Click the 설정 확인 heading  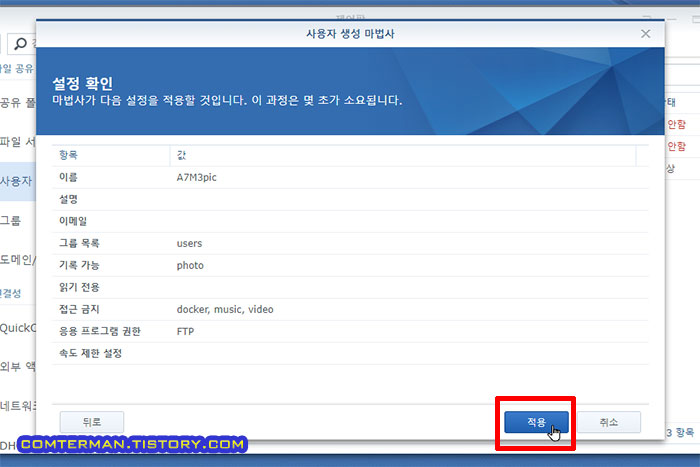83,83
